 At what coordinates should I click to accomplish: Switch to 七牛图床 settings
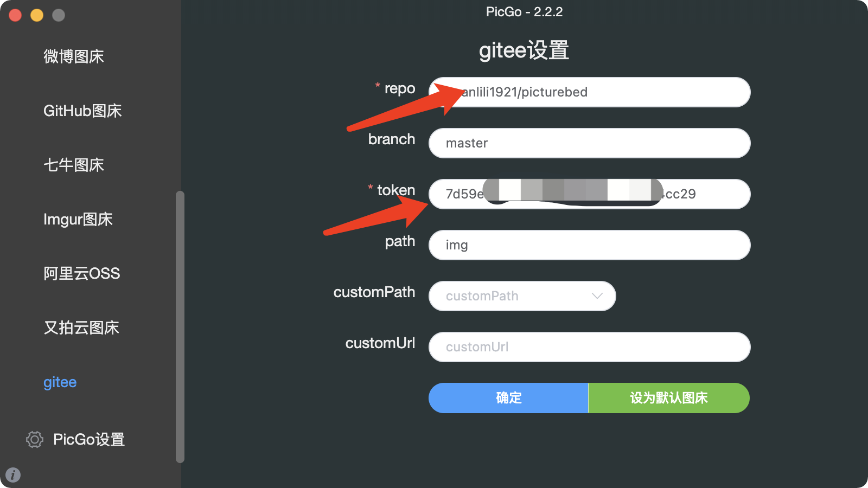(x=74, y=165)
